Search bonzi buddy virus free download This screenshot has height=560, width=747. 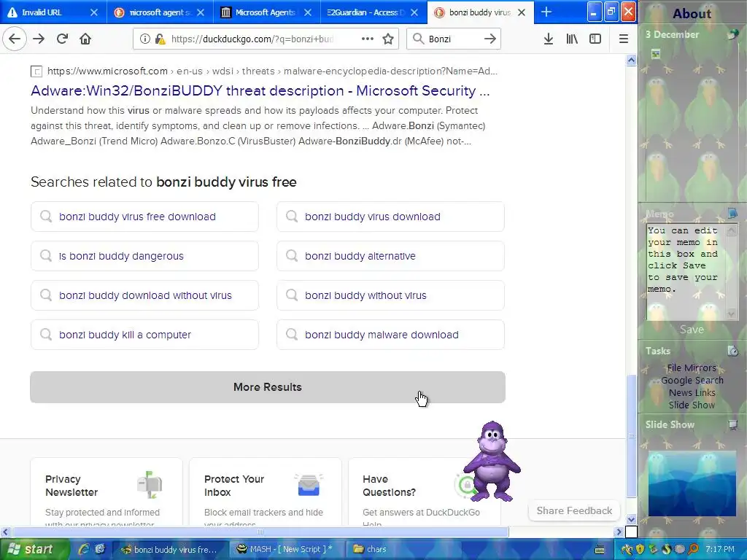coord(145,217)
